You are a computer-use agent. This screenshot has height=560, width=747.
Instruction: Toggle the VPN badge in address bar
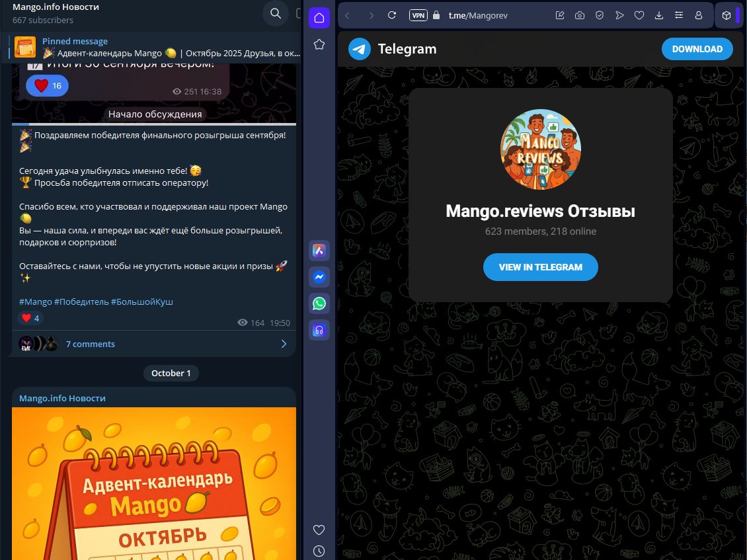418,15
